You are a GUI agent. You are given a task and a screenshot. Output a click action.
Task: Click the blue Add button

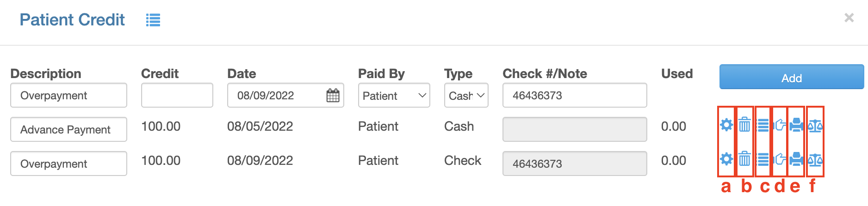pyautogui.click(x=792, y=77)
